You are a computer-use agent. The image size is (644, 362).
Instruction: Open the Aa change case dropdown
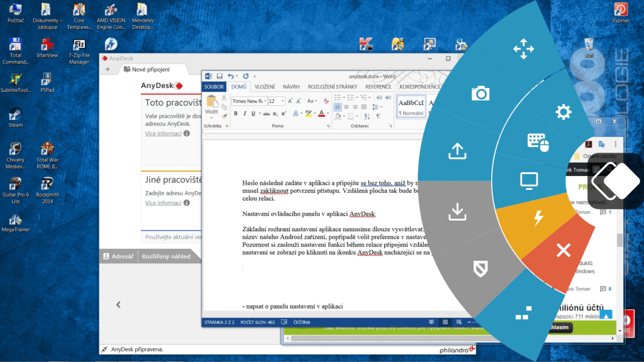pyautogui.click(x=316, y=101)
